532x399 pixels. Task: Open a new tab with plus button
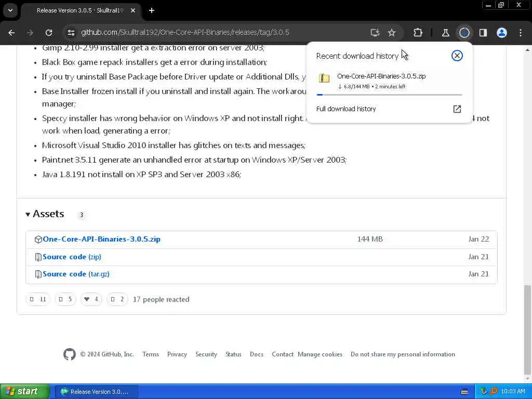tap(152, 10)
